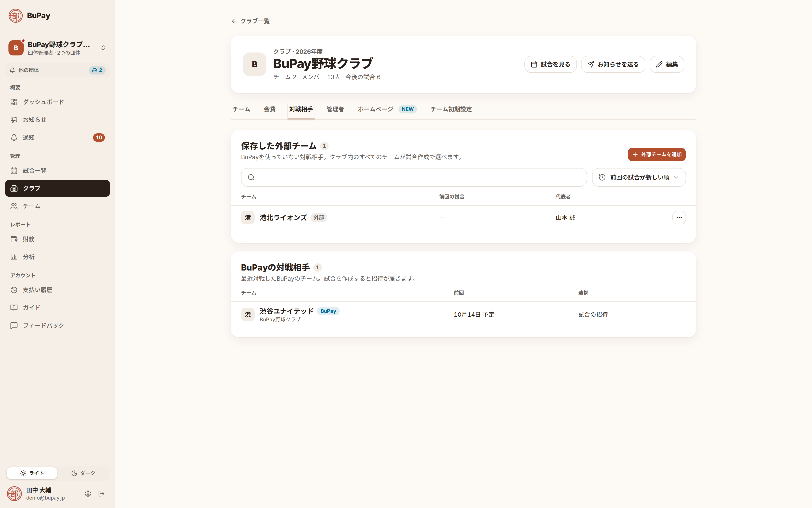Viewport: 812px width, 508px height.
Task: Open the settings gear next to 田中 大輔
Action: tap(88, 494)
